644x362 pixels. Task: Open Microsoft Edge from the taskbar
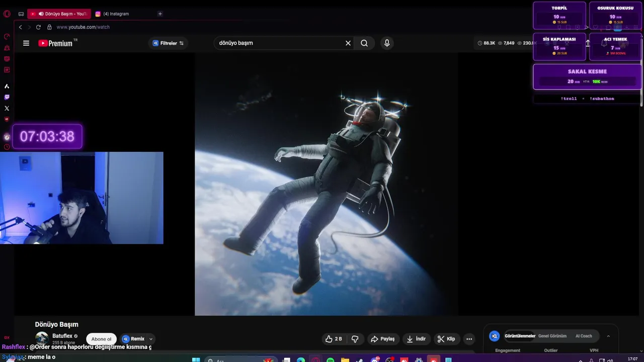301,360
